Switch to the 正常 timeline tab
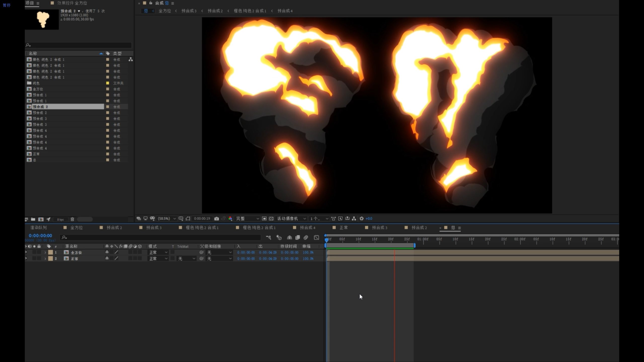This screenshot has height=362, width=644. coord(344,228)
